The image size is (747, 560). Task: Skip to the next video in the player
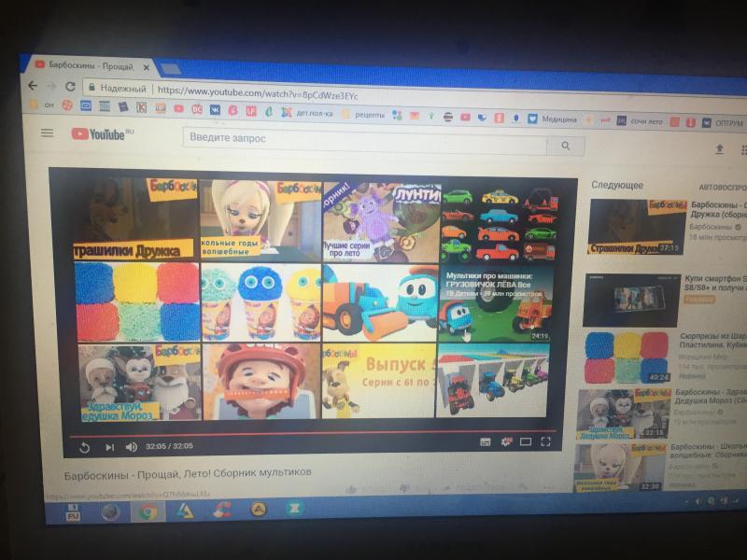coord(109,447)
